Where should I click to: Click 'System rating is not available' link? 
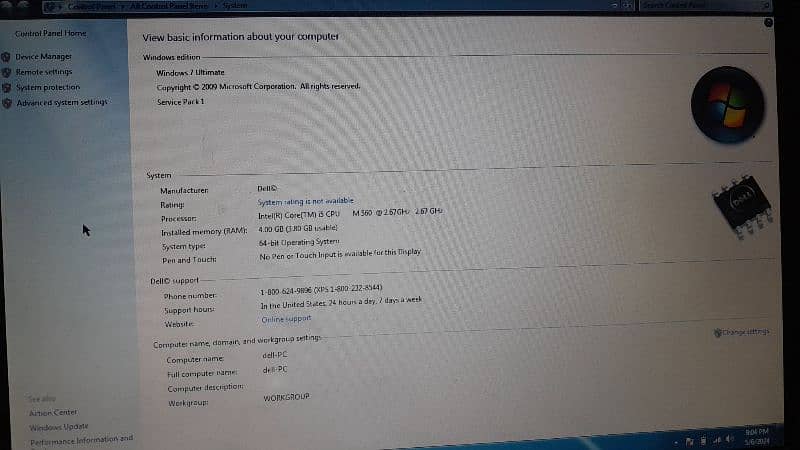[305, 201]
